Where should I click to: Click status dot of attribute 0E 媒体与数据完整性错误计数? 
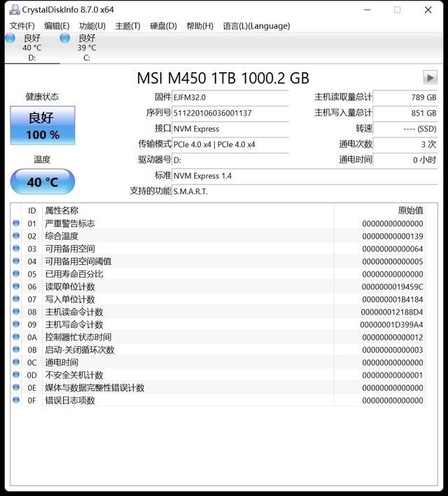click(x=16, y=387)
